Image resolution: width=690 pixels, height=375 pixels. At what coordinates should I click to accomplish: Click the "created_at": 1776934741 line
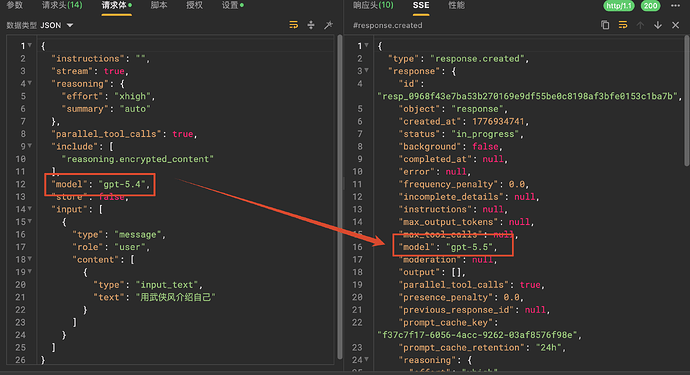[464, 121]
